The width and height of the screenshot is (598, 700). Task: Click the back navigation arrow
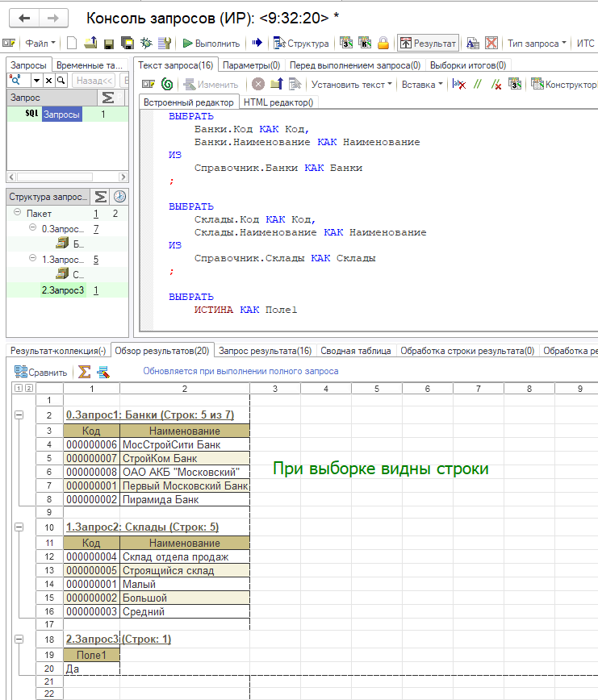click(25, 18)
